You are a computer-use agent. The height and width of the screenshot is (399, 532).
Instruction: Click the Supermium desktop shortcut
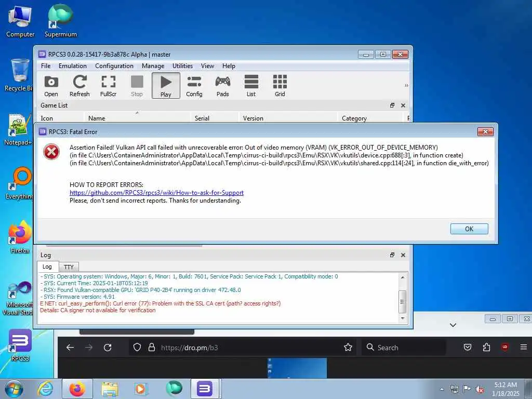tap(60, 21)
